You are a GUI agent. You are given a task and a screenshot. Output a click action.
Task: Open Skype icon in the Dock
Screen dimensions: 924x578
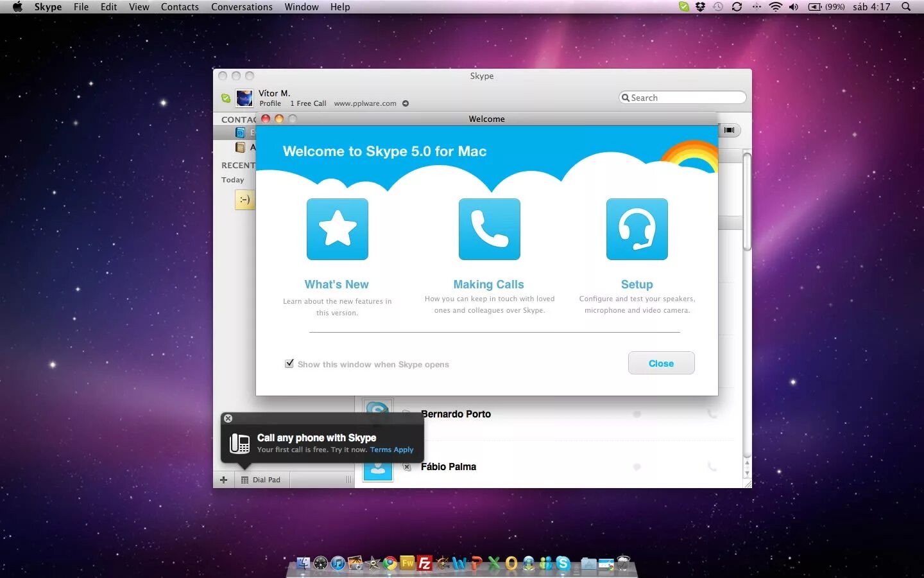563,563
